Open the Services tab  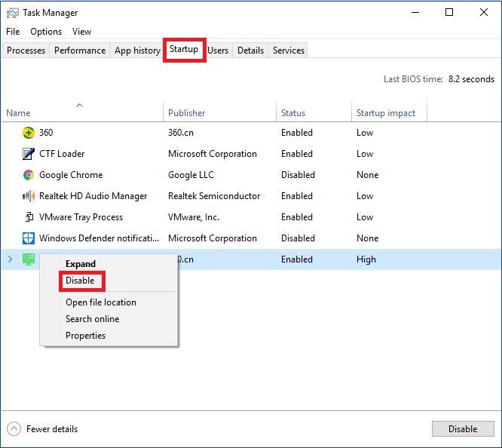tap(289, 51)
